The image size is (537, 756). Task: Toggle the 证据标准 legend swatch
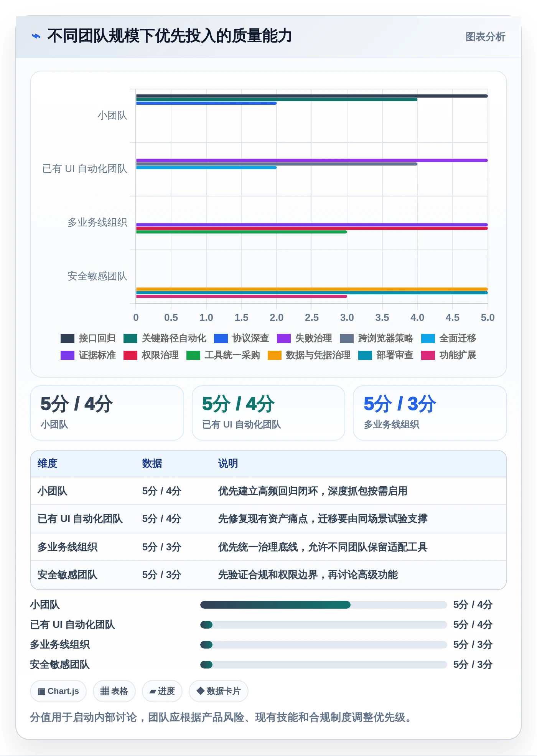click(68, 355)
